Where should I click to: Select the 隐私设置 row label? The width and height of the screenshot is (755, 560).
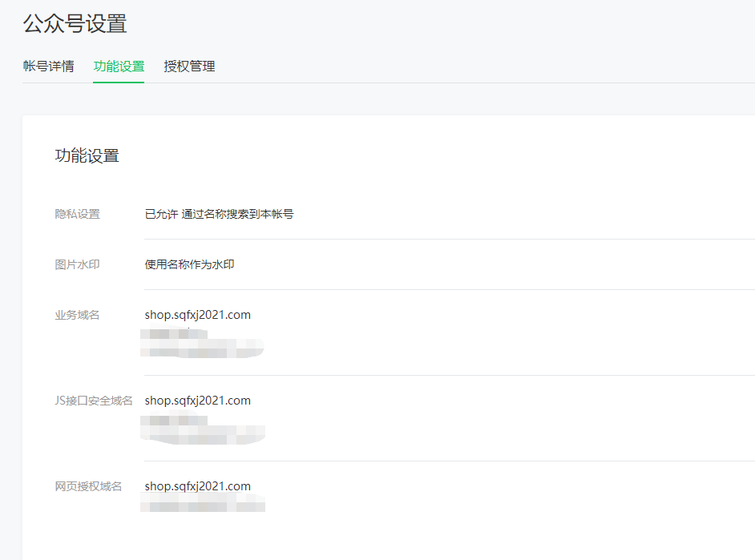point(77,214)
